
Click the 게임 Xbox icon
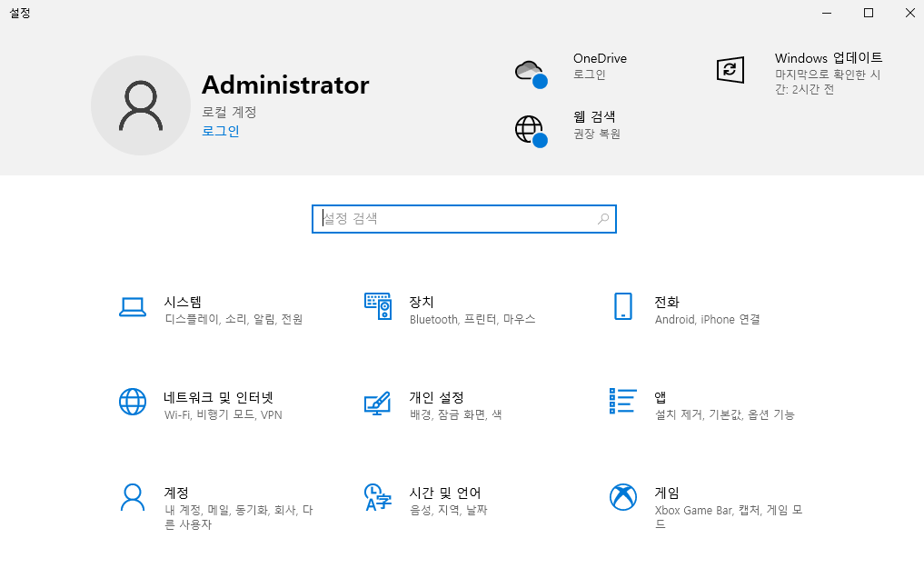click(623, 497)
